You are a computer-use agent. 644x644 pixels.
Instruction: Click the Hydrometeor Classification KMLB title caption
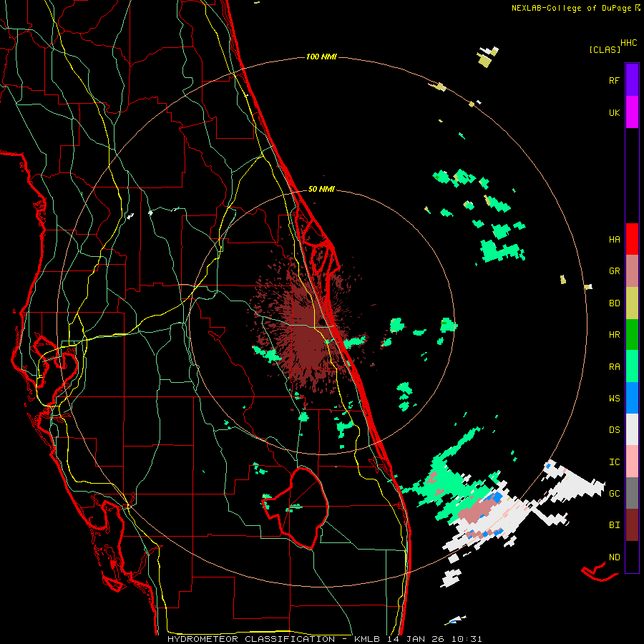324,639
